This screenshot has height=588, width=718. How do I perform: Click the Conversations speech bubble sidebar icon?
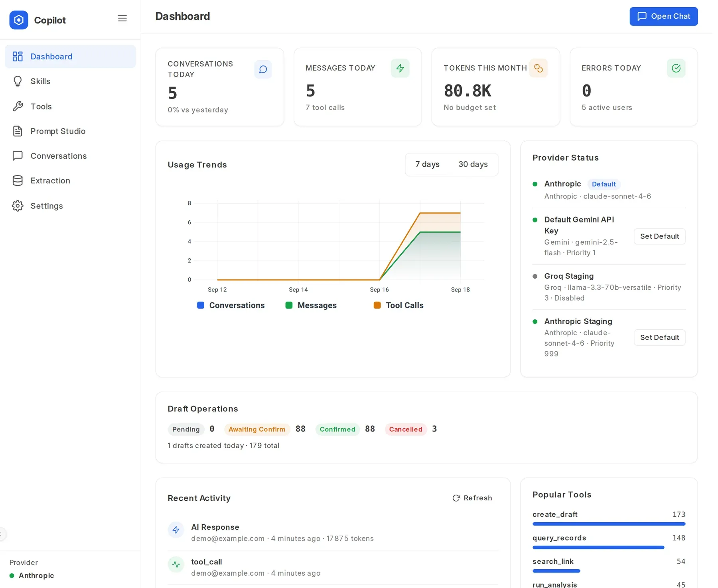click(x=18, y=156)
